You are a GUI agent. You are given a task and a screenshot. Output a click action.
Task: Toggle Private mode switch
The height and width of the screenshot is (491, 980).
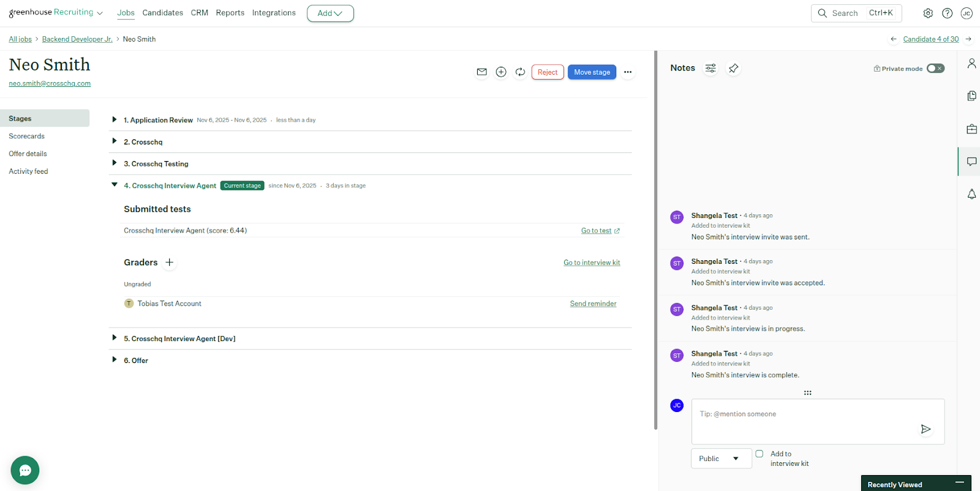[935, 69]
